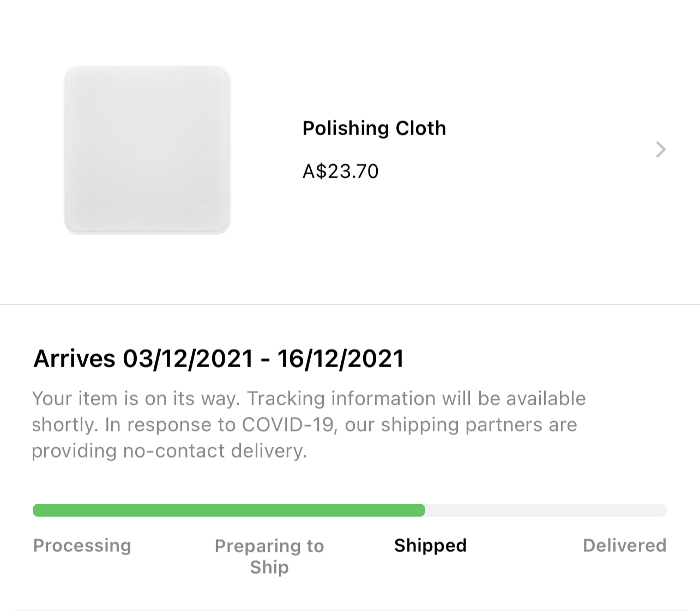The image size is (700, 615).
Task: Tap the 16/12/2021 end date
Action: coord(341,358)
